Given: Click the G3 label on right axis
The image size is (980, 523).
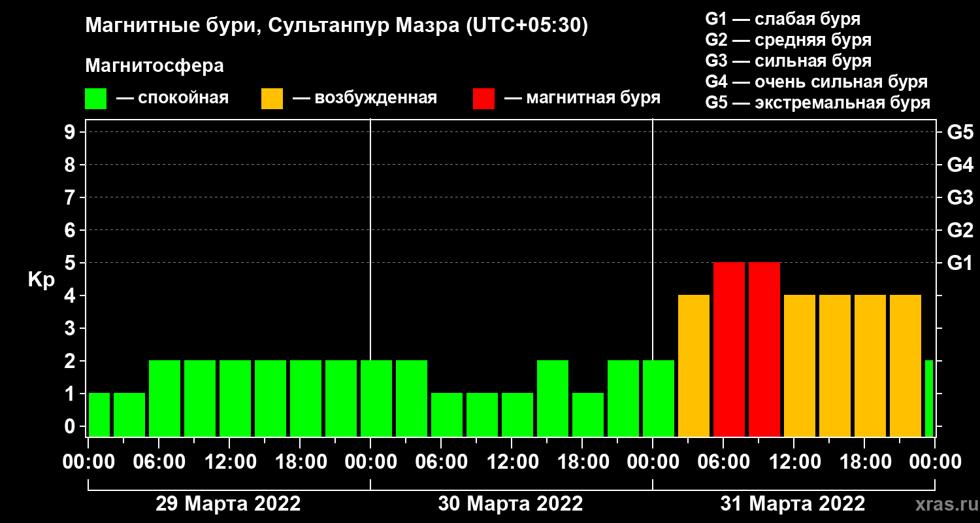Looking at the screenshot, I should (960, 197).
